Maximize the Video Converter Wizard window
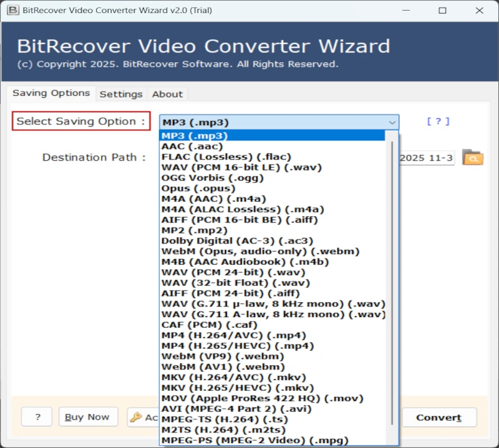 [x=442, y=10]
